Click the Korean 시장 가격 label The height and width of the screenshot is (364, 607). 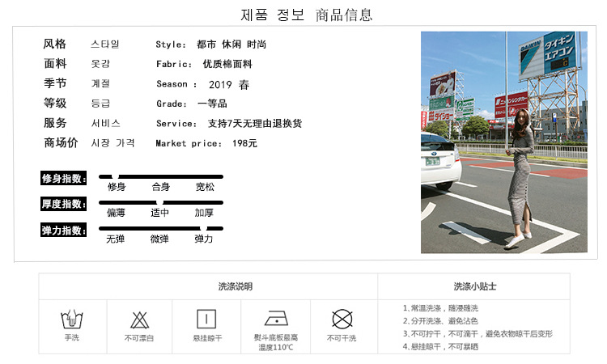112,142
